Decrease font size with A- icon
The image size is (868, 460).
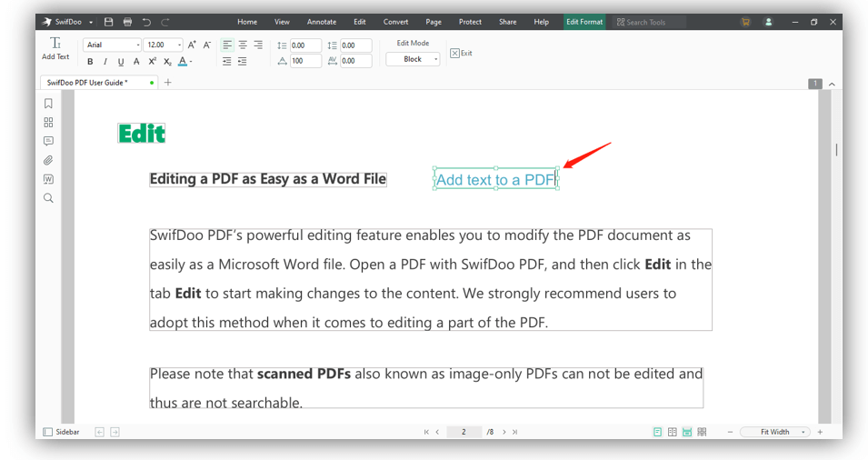coord(207,45)
